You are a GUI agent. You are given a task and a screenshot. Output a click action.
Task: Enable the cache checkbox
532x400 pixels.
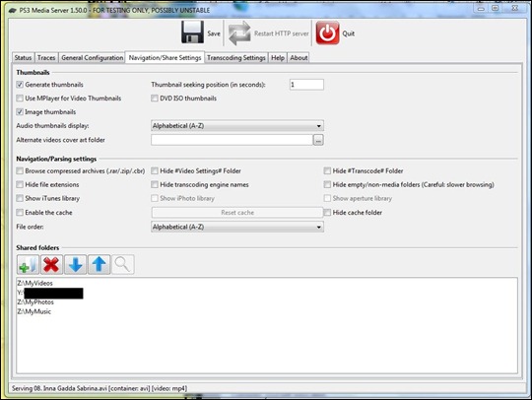click(20, 213)
